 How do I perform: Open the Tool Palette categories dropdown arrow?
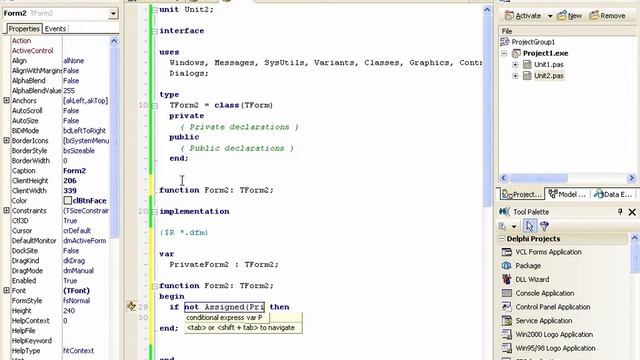[514, 227]
